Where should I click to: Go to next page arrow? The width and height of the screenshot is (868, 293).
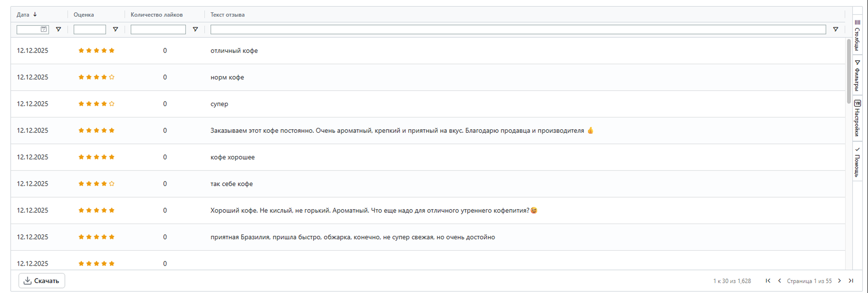tap(839, 281)
